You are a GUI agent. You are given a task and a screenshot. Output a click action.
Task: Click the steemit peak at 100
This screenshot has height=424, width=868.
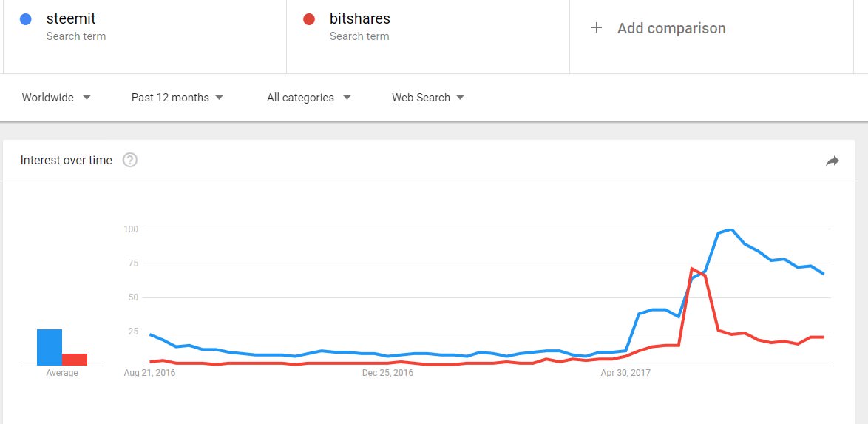[730, 229]
